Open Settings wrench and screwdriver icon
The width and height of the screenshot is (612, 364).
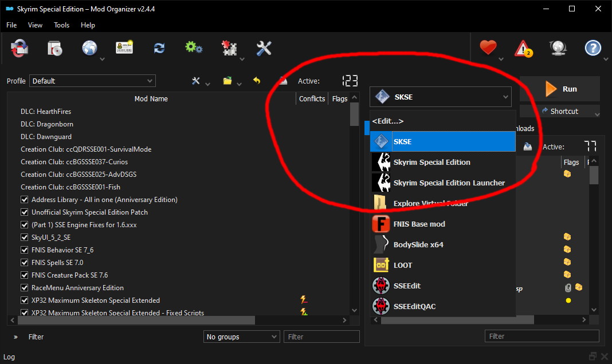pyautogui.click(x=264, y=48)
